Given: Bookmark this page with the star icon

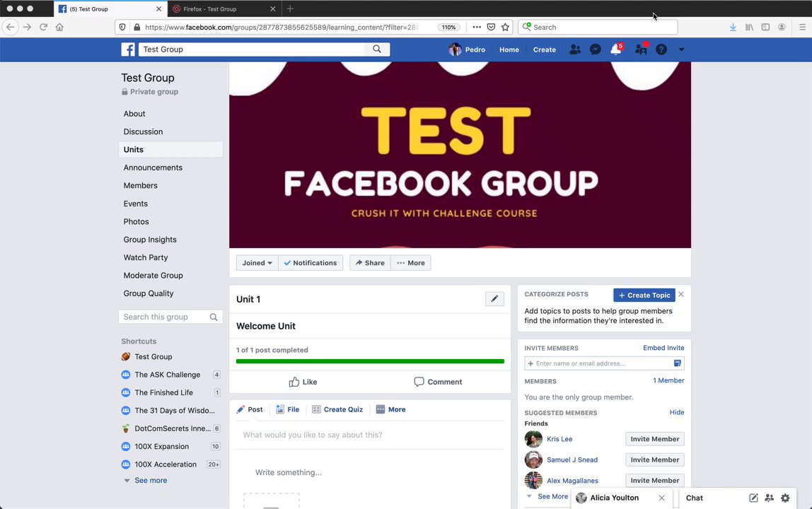Looking at the screenshot, I should tap(506, 27).
